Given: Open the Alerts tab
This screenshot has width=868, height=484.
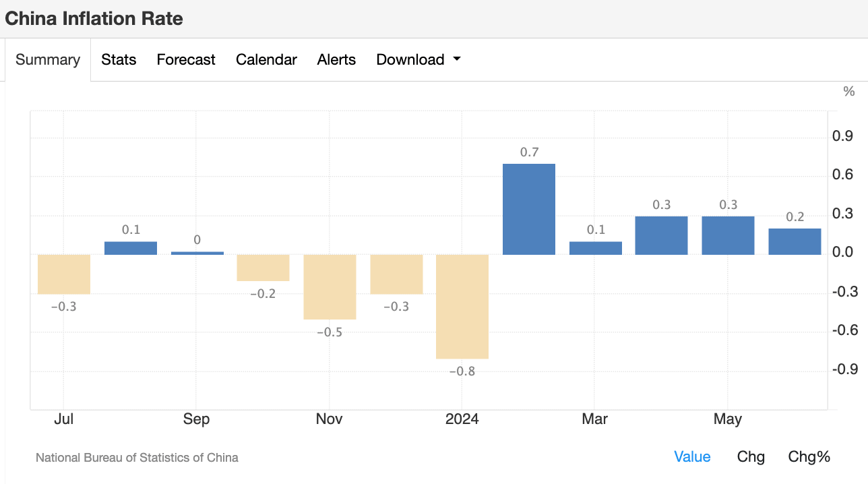Looking at the screenshot, I should click(x=336, y=59).
